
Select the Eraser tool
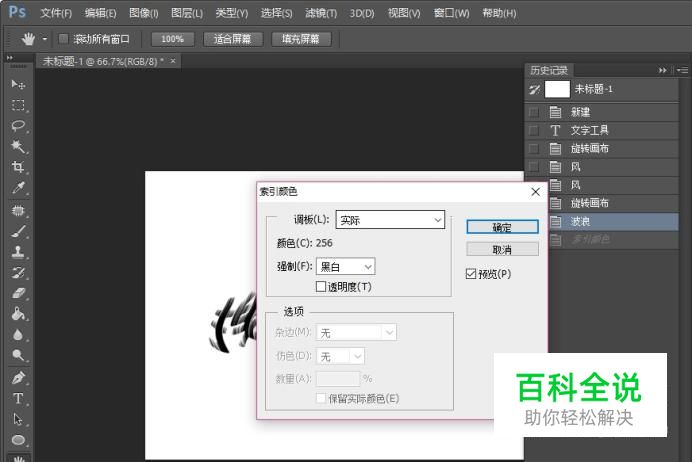coord(18,293)
